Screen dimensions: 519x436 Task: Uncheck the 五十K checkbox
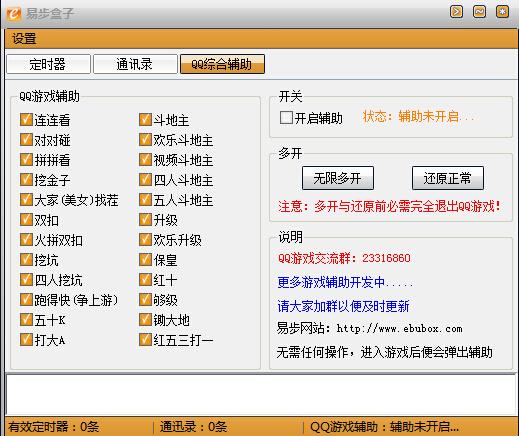pos(26,320)
